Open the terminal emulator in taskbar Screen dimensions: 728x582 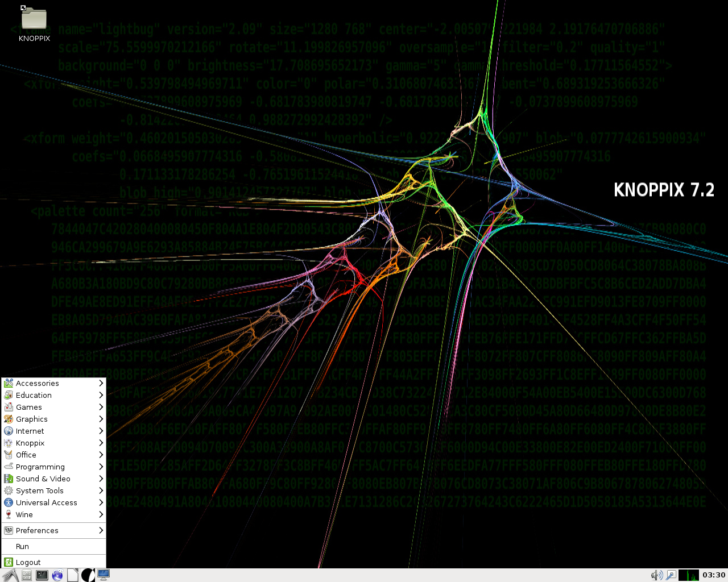click(x=42, y=575)
